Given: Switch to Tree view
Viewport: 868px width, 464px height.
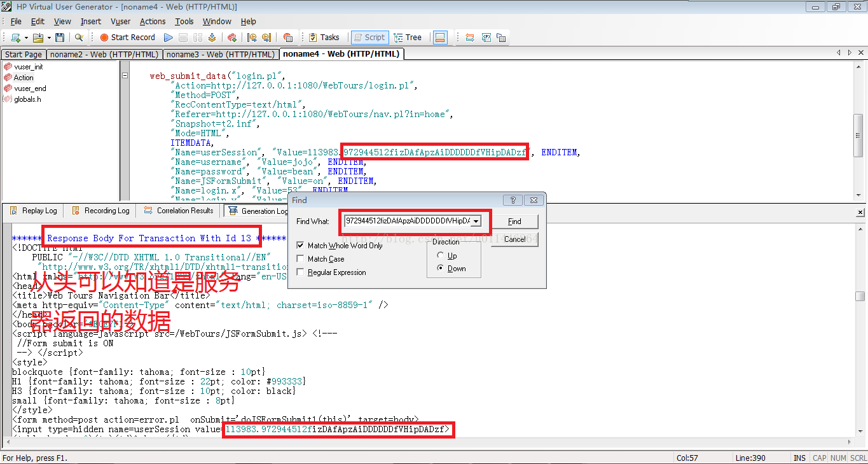Looking at the screenshot, I should click(x=408, y=38).
